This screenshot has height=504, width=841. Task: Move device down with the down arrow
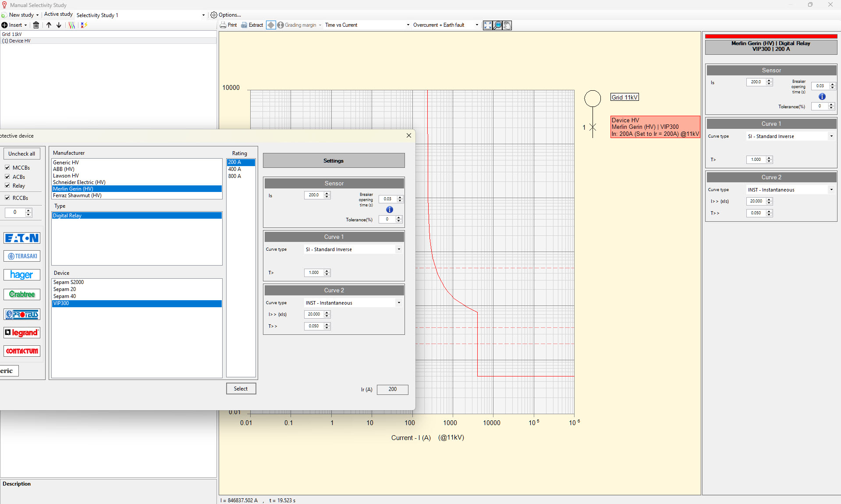click(x=59, y=25)
